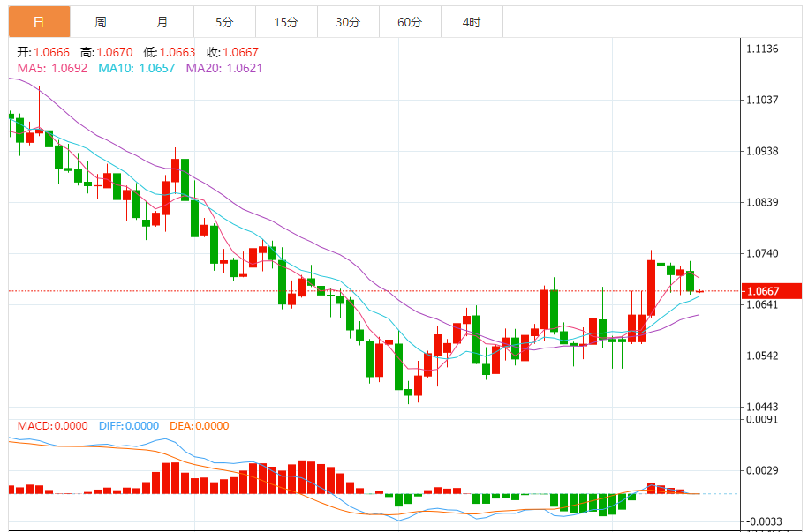Screen dimensions: 808x532
Task: Click the MACD:0.0000 indicator label
Action: pyautogui.click(x=53, y=426)
